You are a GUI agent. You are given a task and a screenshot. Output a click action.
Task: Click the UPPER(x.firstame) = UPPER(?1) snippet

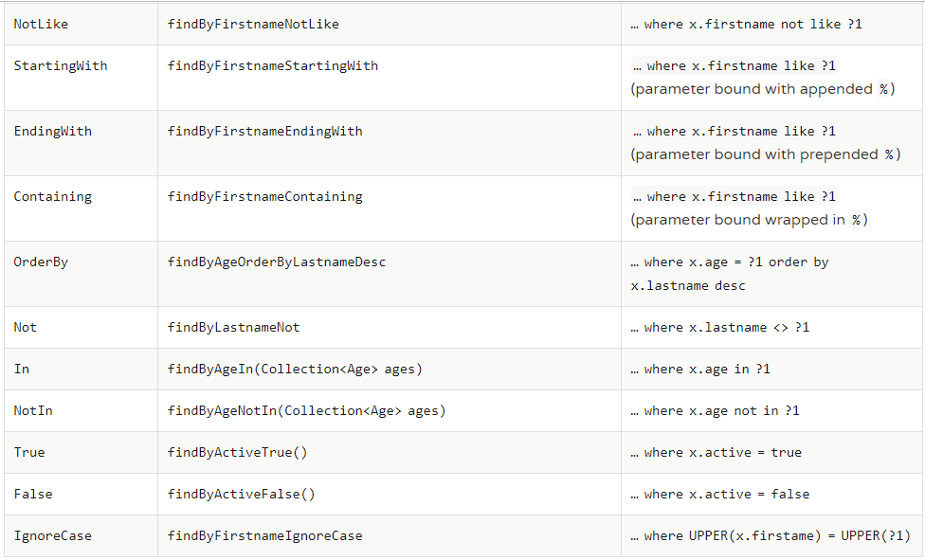pos(800,535)
